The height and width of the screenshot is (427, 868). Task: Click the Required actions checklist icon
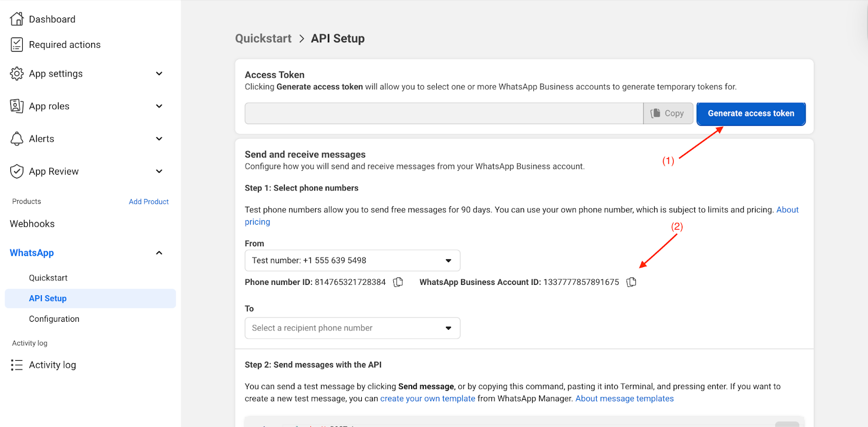(17, 44)
